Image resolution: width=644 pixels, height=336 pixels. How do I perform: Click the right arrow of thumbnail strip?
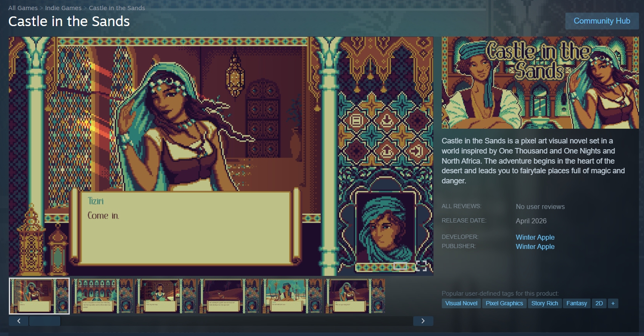[x=423, y=321]
